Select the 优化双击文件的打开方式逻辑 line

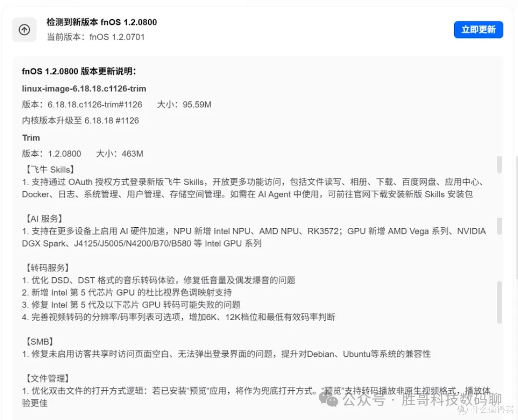[x=256, y=391]
